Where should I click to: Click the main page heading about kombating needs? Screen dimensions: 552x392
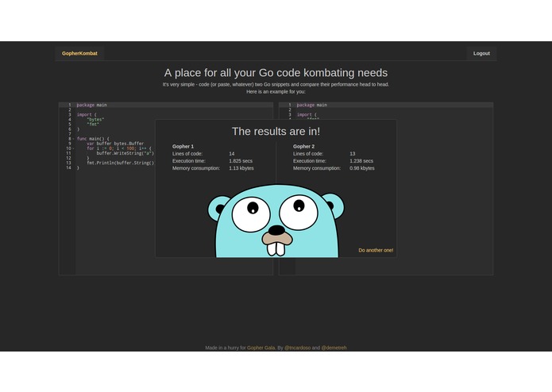[276, 73]
